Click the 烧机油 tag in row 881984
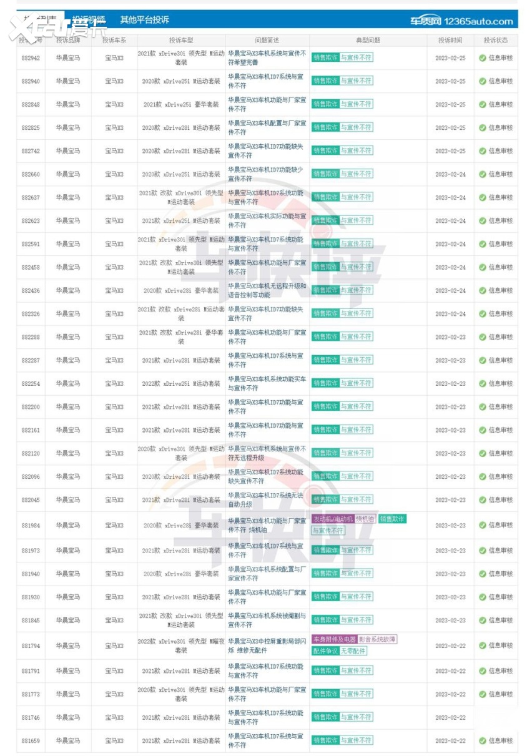Image resolution: width=532 pixels, height=756 pixels. 365,519
